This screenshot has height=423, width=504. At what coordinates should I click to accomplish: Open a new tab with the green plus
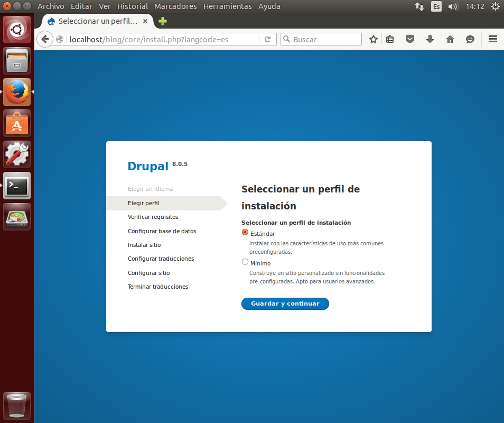(x=163, y=21)
